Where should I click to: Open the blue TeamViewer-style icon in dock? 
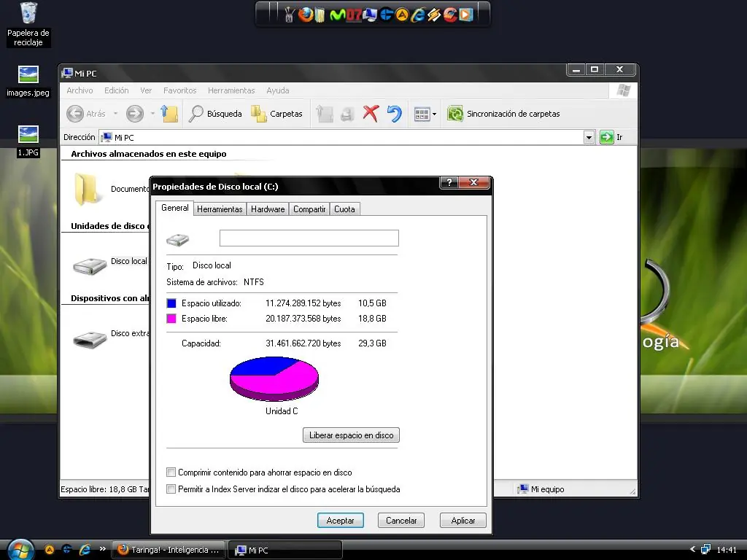387,15
